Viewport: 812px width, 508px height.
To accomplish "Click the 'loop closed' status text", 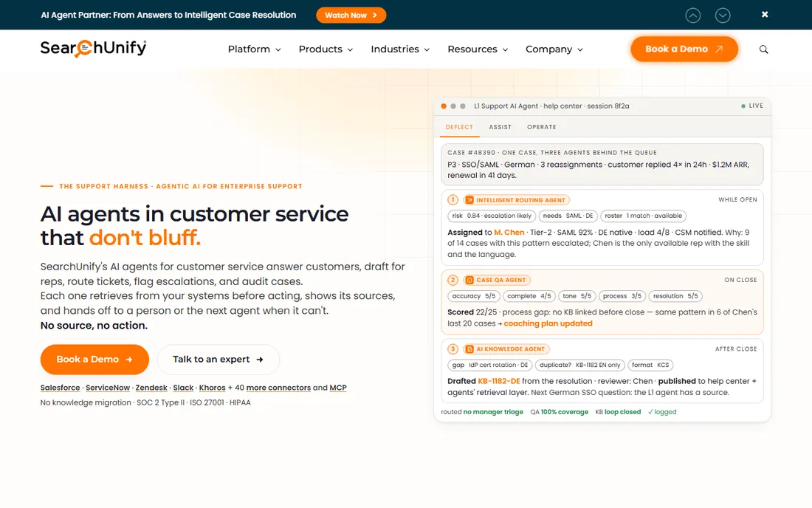I will pos(622,412).
